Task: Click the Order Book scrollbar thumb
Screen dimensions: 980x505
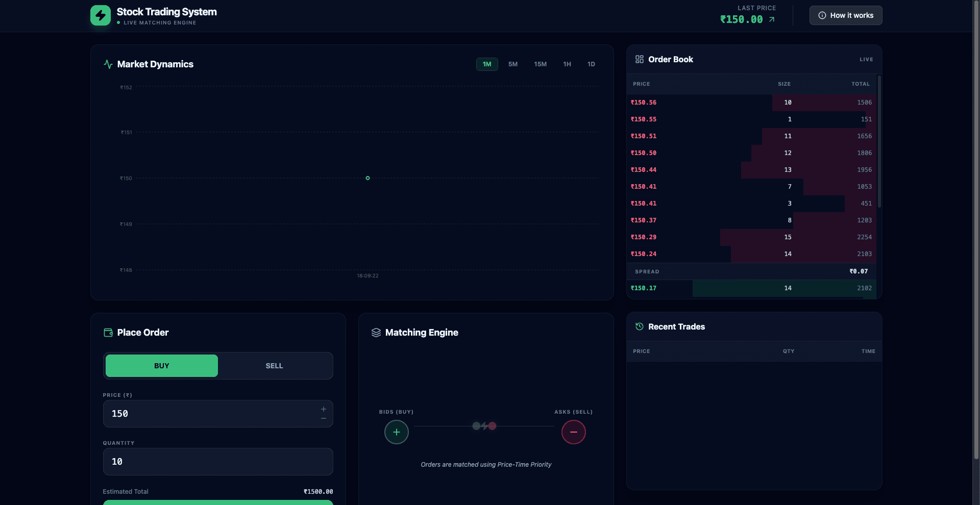Action: coord(879,142)
